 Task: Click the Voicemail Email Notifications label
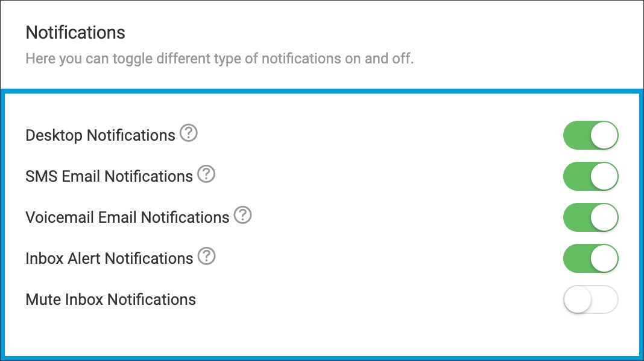(x=127, y=217)
